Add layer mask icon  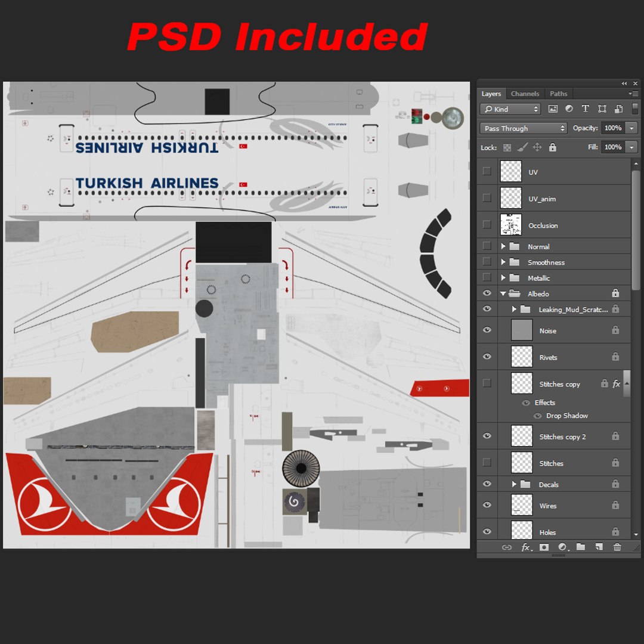click(544, 547)
